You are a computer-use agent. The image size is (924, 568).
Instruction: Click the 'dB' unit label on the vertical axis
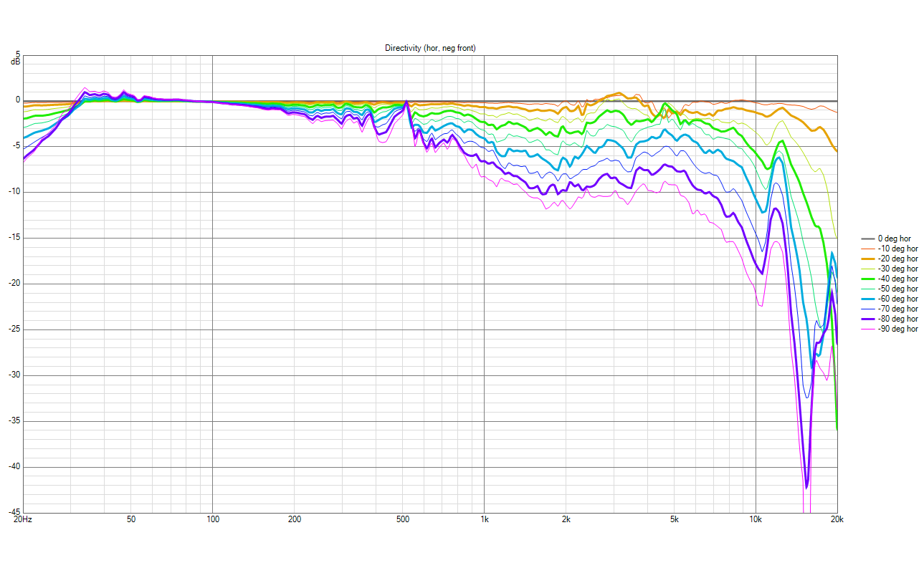point(15,62)
